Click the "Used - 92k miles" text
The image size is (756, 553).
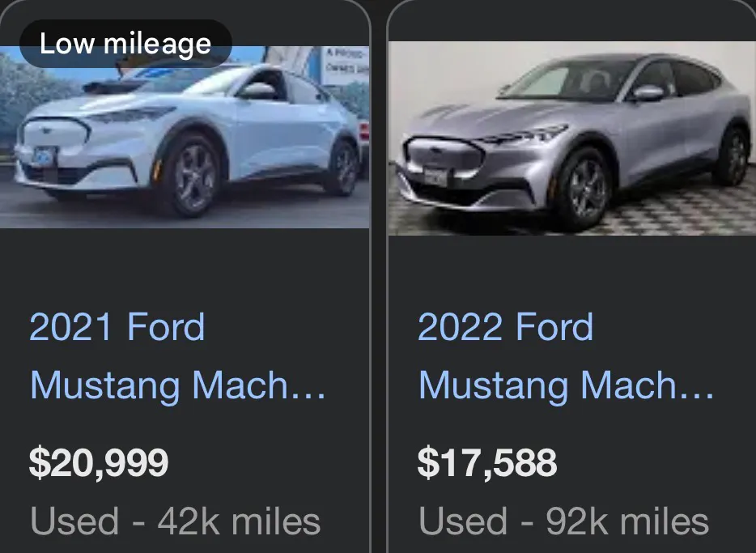[564, 522]
